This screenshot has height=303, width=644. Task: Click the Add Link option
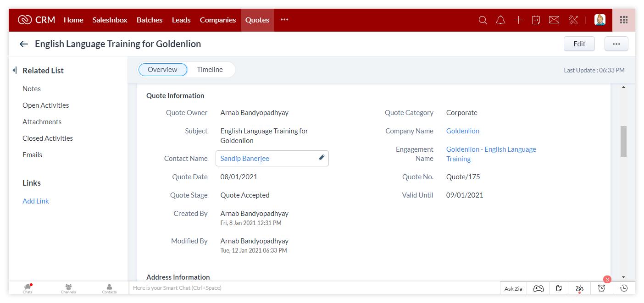(36, 201)
